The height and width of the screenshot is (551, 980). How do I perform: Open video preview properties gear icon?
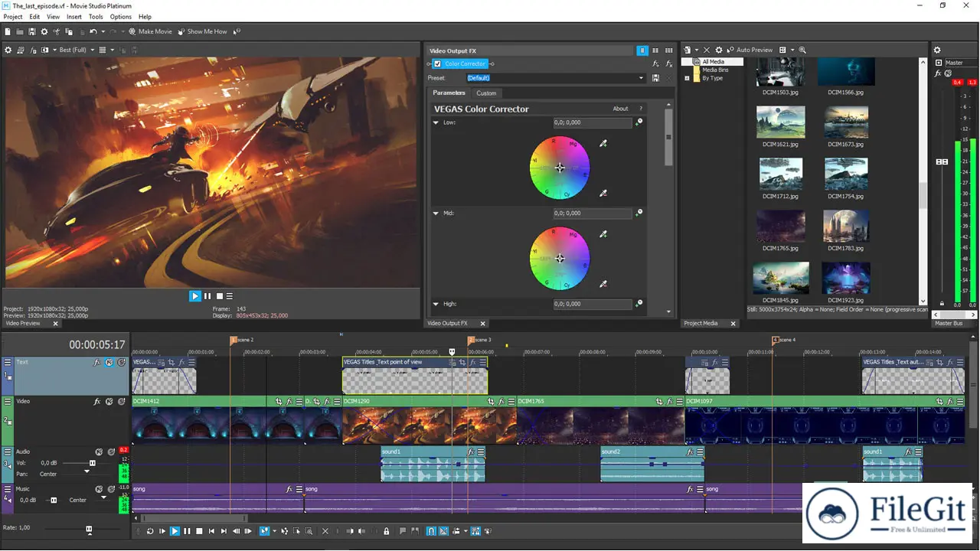[x=8, y=50]
